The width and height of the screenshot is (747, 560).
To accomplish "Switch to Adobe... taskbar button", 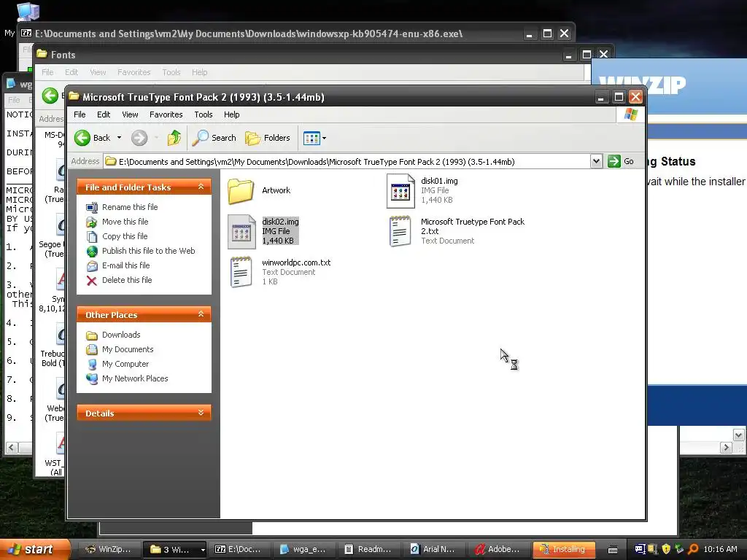I will pyautogui.click(x=498, y=549).
